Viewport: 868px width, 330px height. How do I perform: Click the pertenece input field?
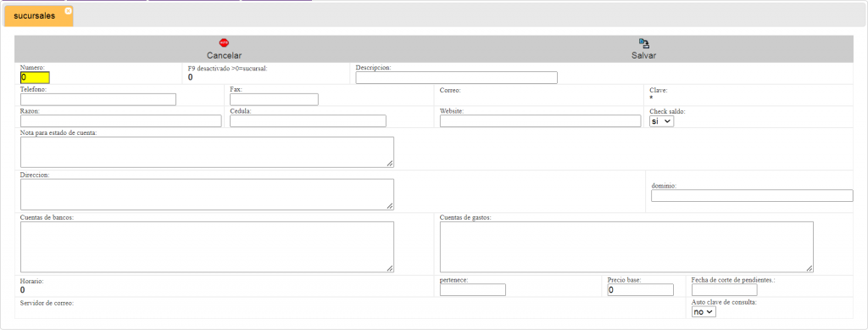(x=473, y=289)
